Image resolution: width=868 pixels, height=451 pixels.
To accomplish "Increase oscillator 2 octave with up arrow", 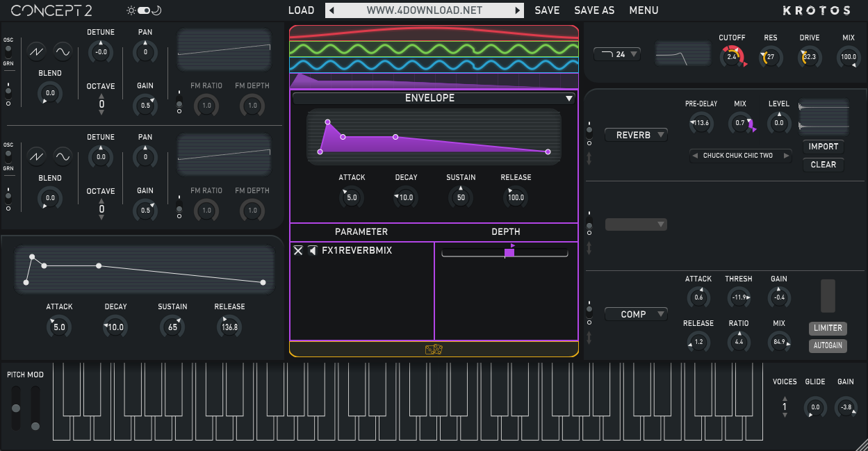I will pos(101,201).
